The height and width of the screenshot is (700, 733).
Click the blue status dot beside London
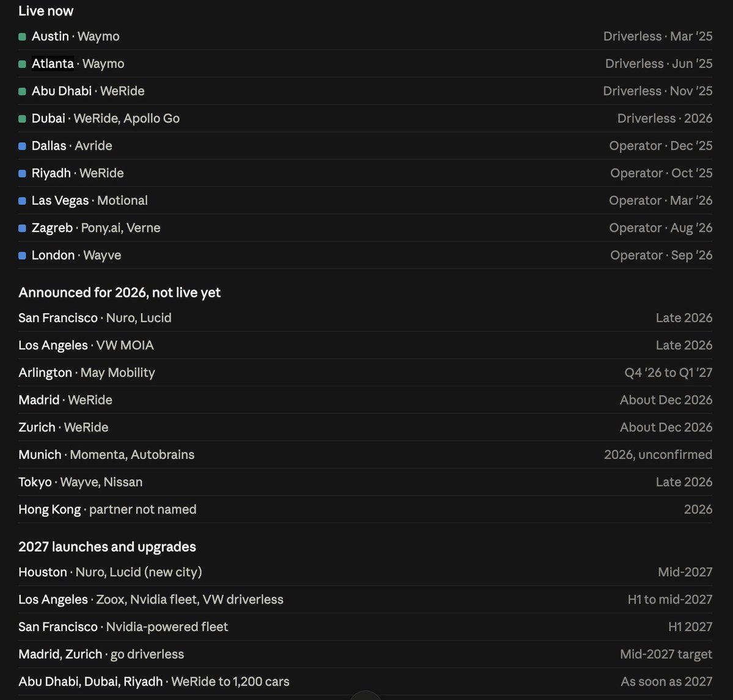(22, 256)
